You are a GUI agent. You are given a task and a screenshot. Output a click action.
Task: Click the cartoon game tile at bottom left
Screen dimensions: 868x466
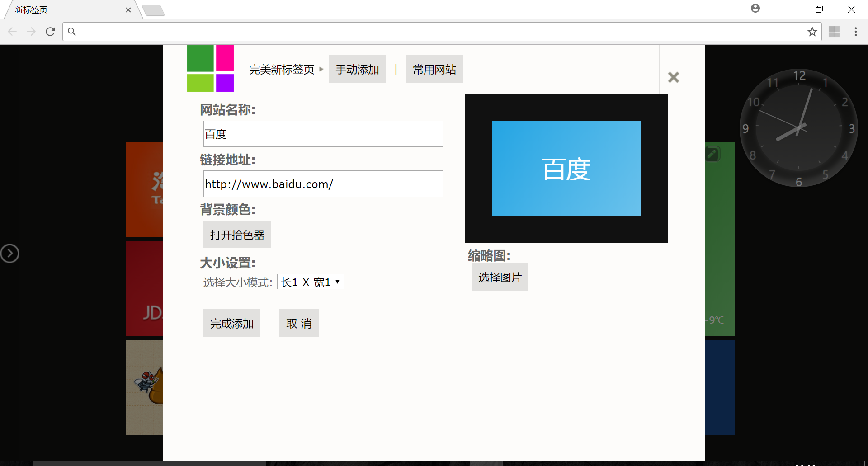click(144, 387)
